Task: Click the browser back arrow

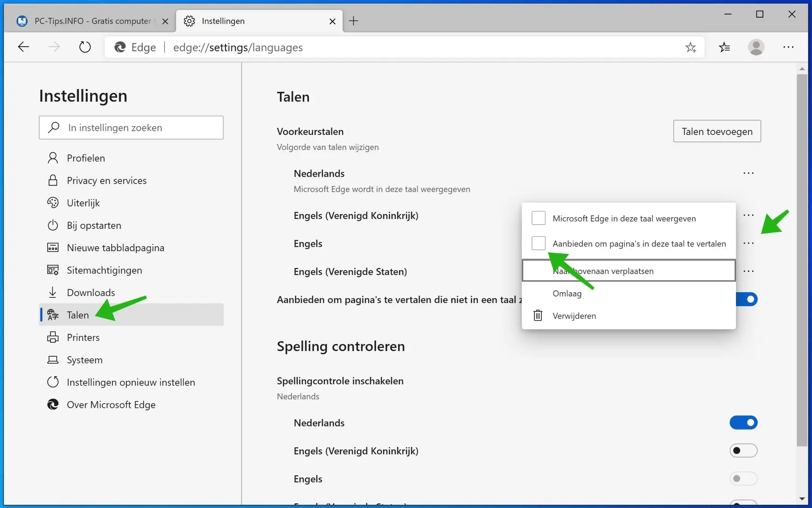Action: click(x=23, y=47)
